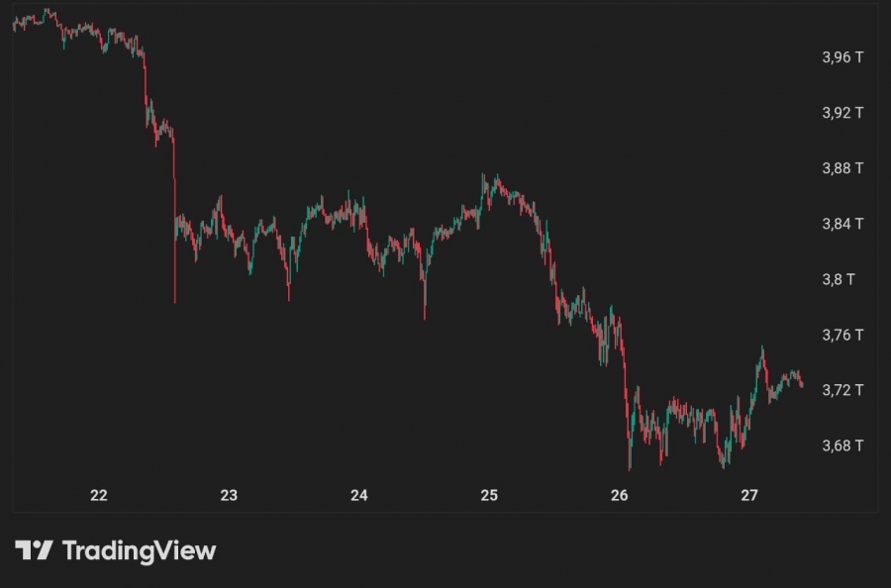
Task: Click the 3,92 T price level label
Action: pyautogui.click(x=842, y=113)
